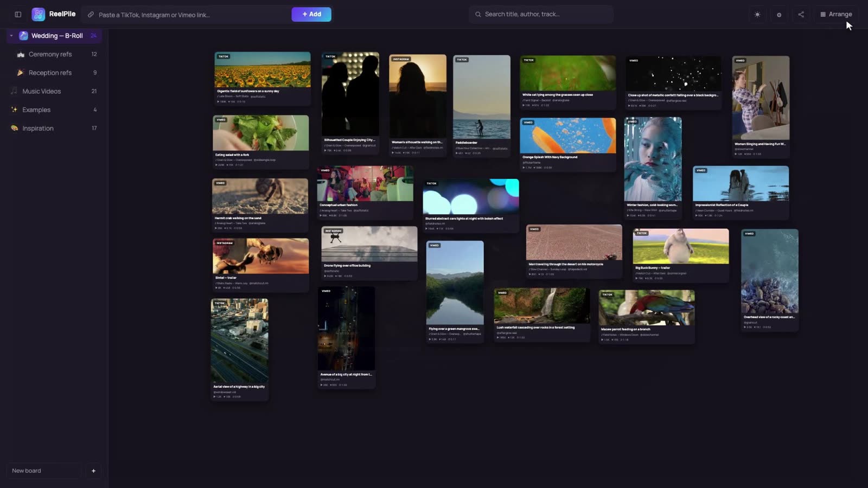Image resolution: width=868 pixels, height=488 pixels.
Task: Open the Examples board
Action: 54,110
